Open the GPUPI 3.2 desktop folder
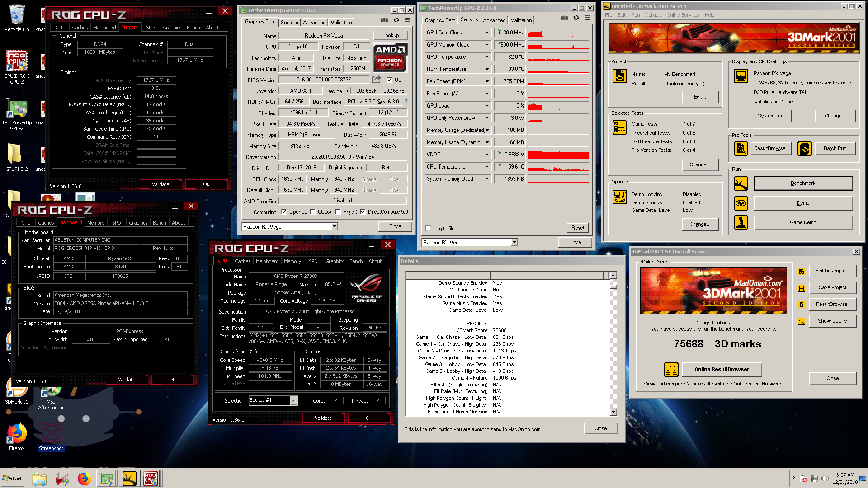Viewport: 868px width, 488px height. (x=17, y=157)
